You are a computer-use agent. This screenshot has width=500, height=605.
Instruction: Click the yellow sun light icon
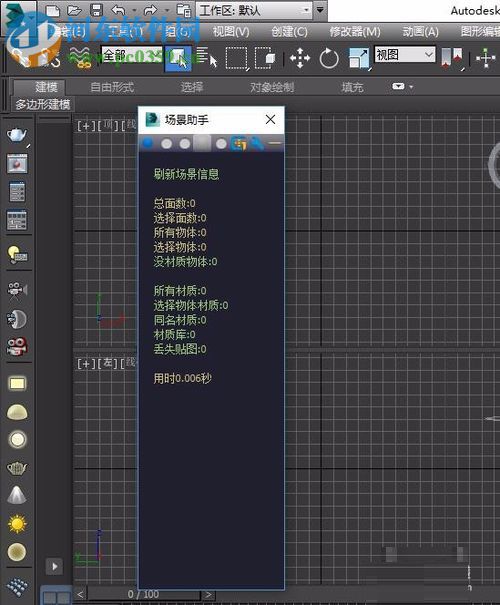tap(17, 524)
